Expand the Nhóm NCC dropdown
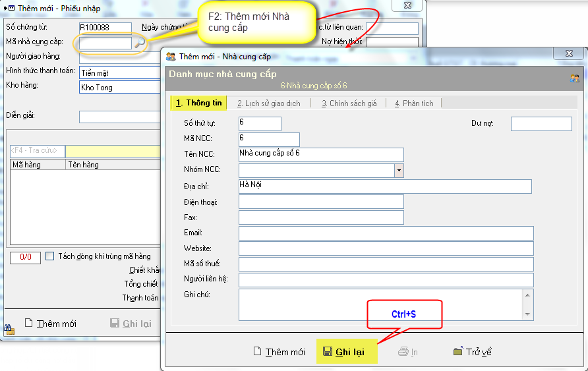This screenshot has height=371, width=588. 399,170
